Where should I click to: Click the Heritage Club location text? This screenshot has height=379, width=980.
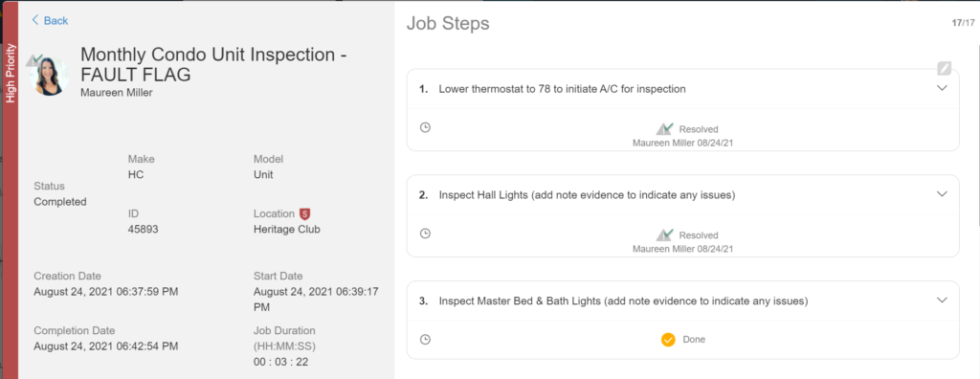pyautogui.click(x=287, y=229)
